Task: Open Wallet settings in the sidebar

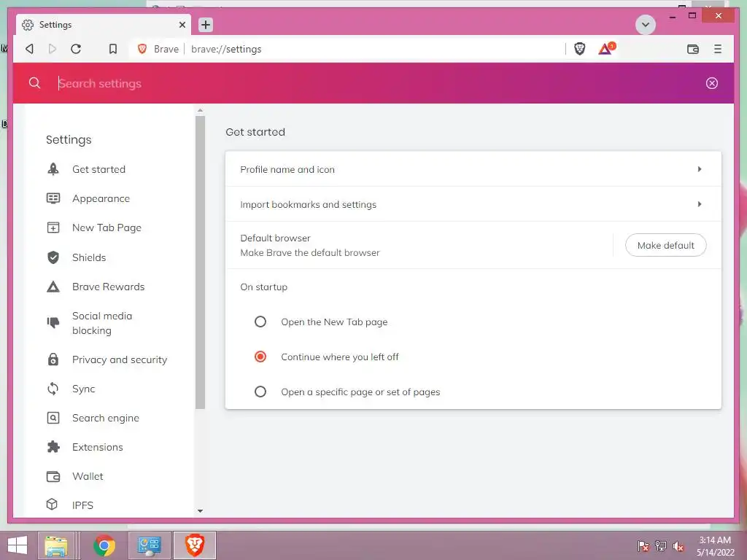Action: point(88,476)
